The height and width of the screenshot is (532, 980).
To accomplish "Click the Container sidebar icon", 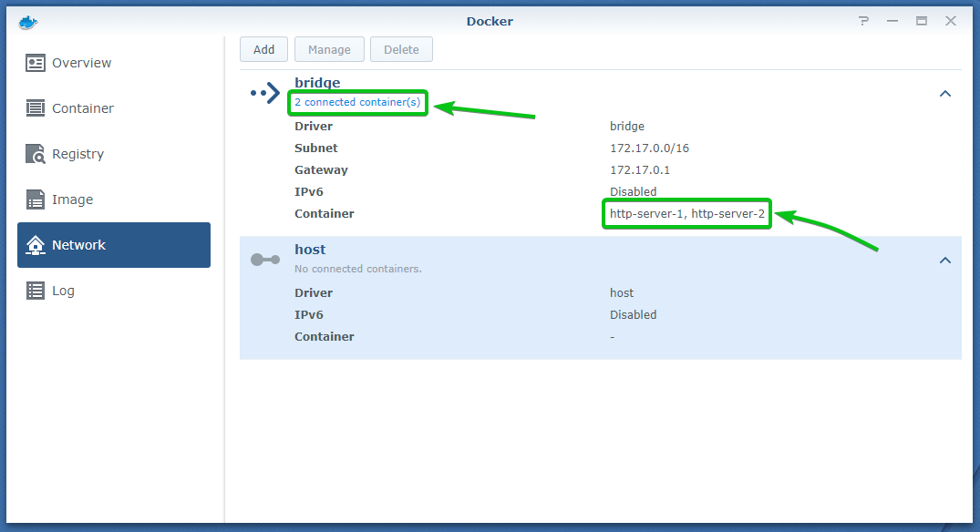I will click(x=35, y=108).
